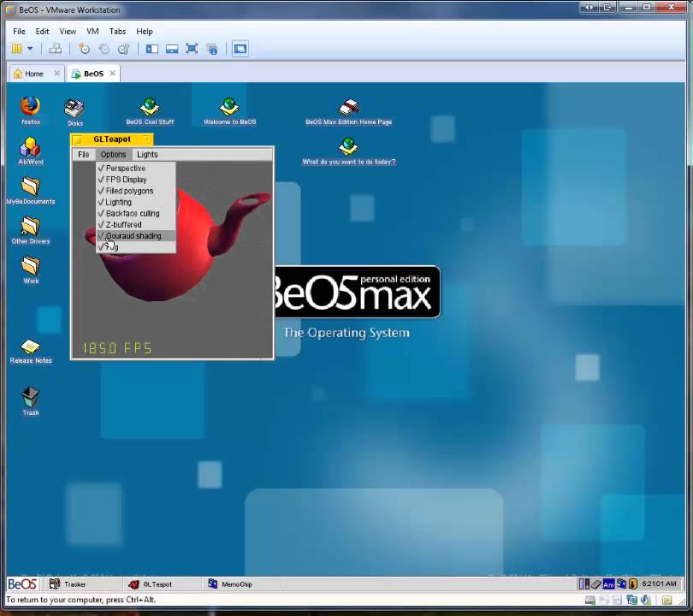The width and height of the screenshot is (693, 616).
Task: Open the VMware Edit menu
Action: click(x=42, y=32)
